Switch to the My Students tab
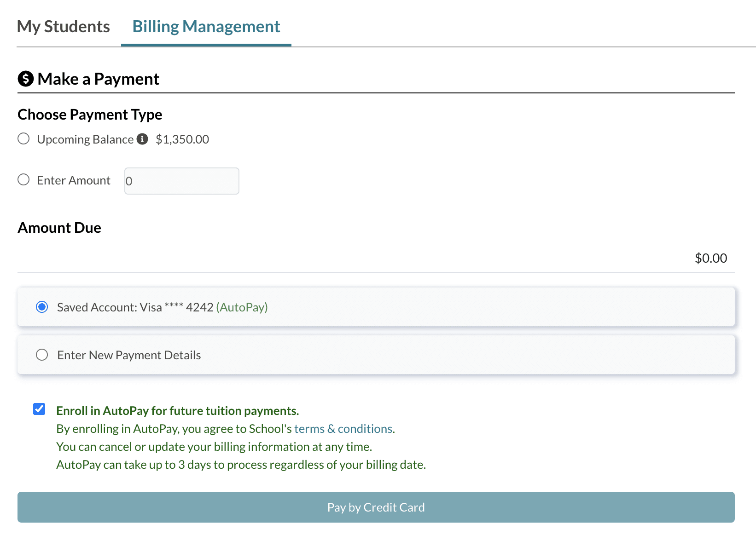756x541 pixels. [63, 26]
